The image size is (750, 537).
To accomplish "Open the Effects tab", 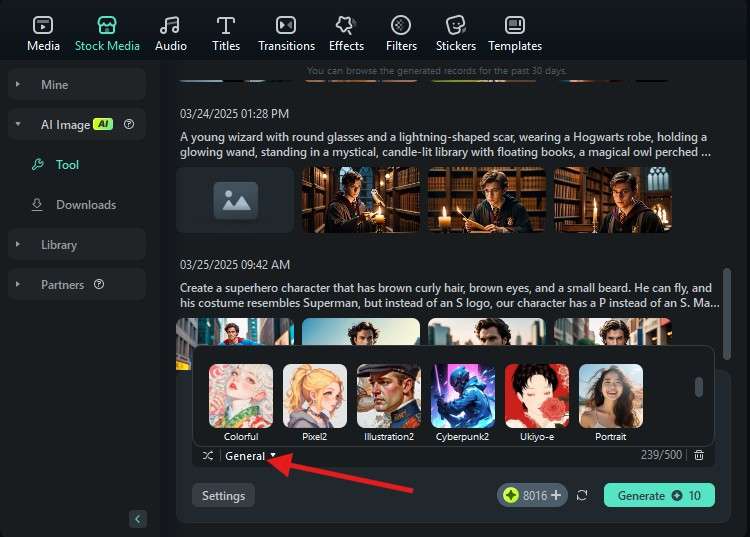I will [x=346, y=33].
